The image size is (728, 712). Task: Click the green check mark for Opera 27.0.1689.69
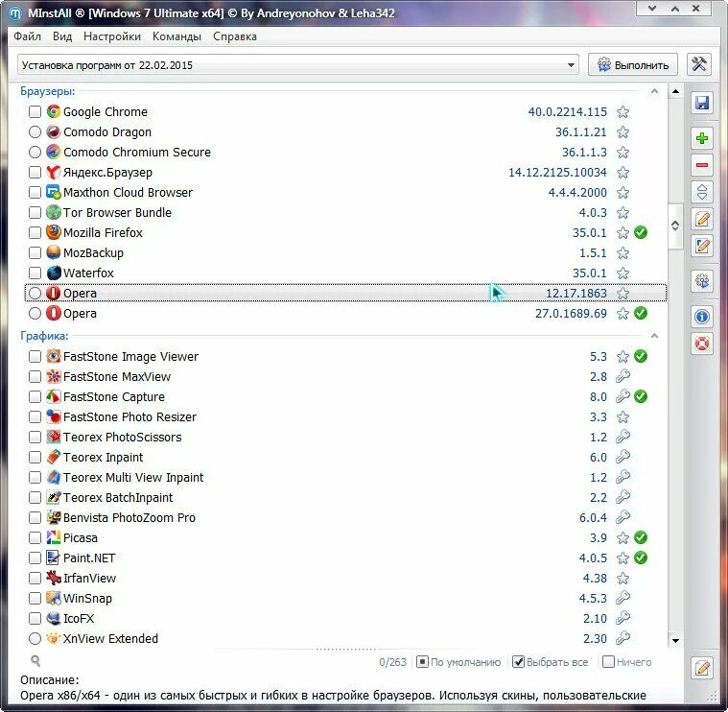point(641,313)
